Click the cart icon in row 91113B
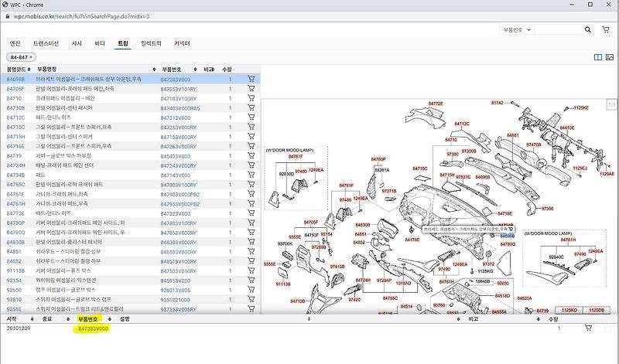Viewport: 619px width, 364px height. click(x=251, y=270)
